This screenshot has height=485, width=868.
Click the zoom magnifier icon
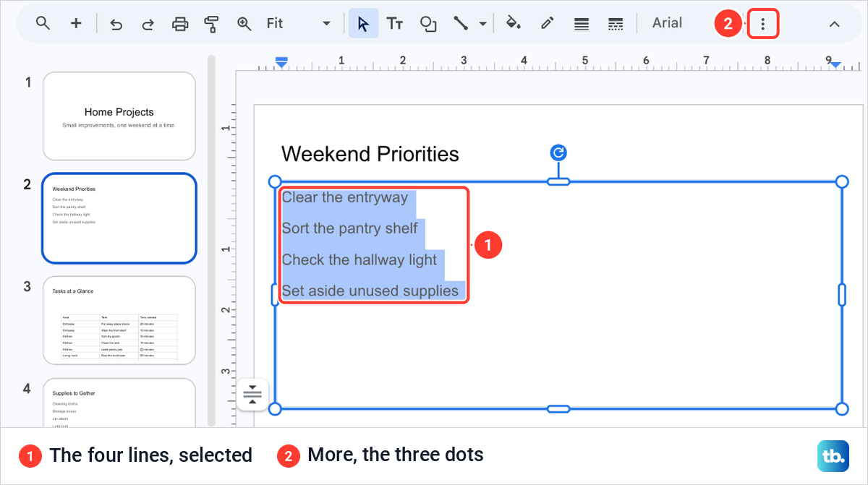click(x=244, y=24)
